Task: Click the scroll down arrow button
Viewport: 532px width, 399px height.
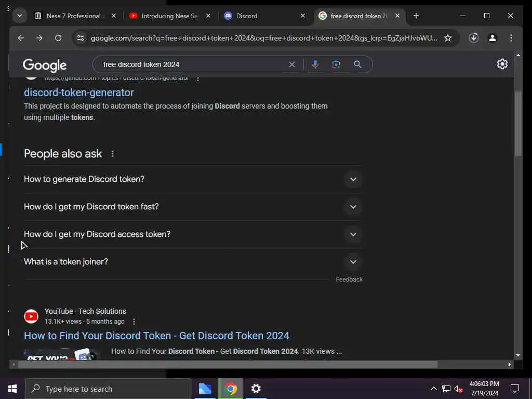Action: pos(518,355)
